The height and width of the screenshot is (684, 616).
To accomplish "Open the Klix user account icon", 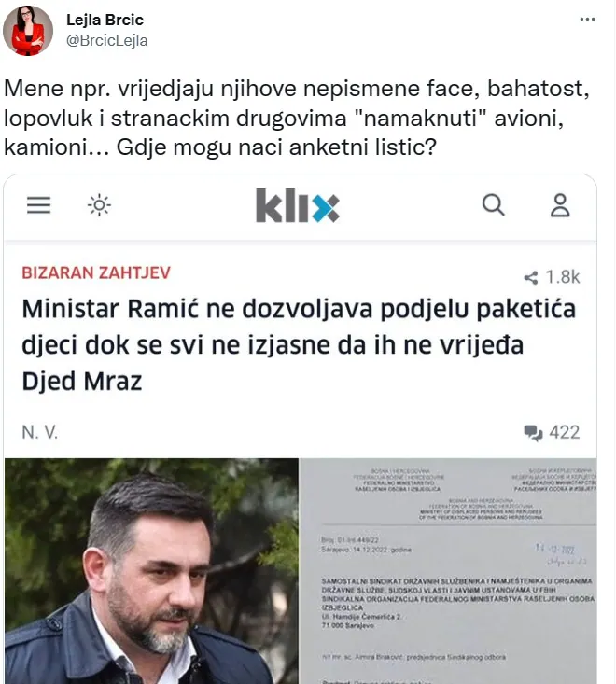I will (560, 205).
